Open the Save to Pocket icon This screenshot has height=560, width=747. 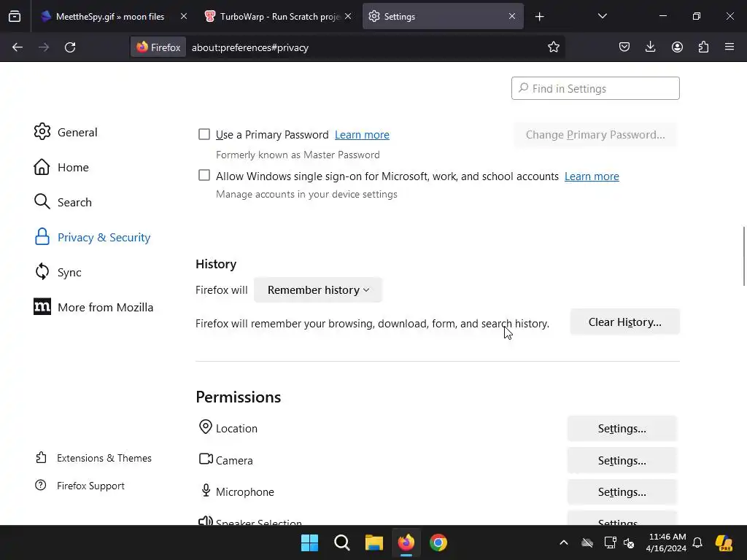pyautogui.click(x=624, y=47)
